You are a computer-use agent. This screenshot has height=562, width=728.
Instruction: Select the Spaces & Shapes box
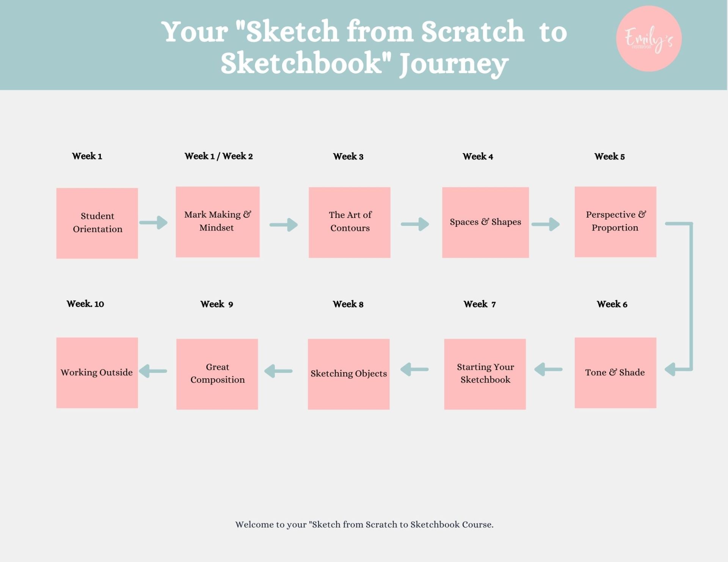pyautogui.click(x=485, y=222)
